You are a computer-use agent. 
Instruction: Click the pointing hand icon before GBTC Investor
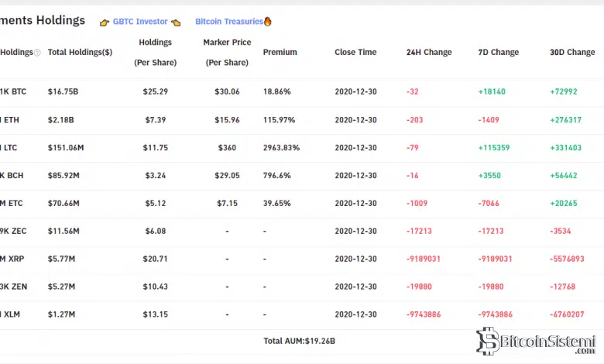point(105,22)
